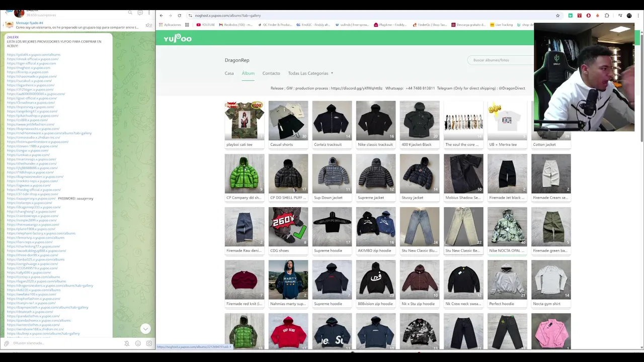The height and width of the screenshot is (362, 644).
Task: Switch to the Casa tab
Action: 229,73
